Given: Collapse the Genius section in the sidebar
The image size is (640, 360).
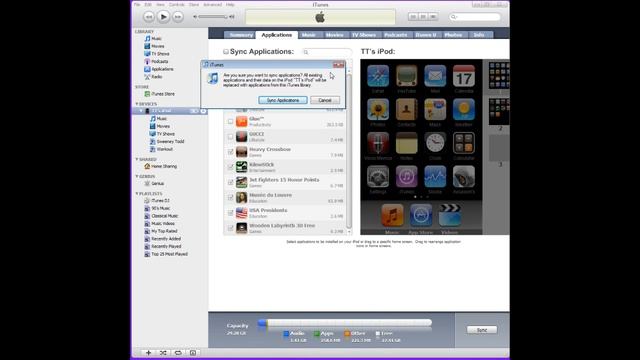Looking at the screenshot, I should [x=137, y=176].
